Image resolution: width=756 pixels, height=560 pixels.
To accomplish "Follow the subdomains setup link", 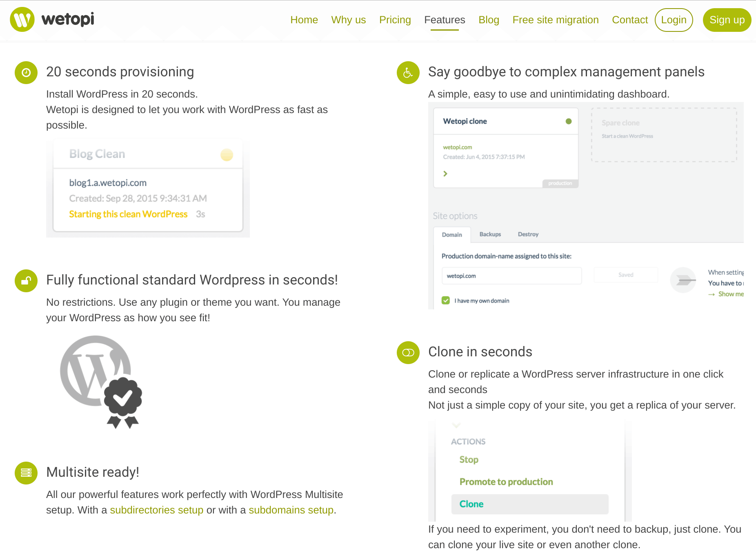I will (291, 510).
